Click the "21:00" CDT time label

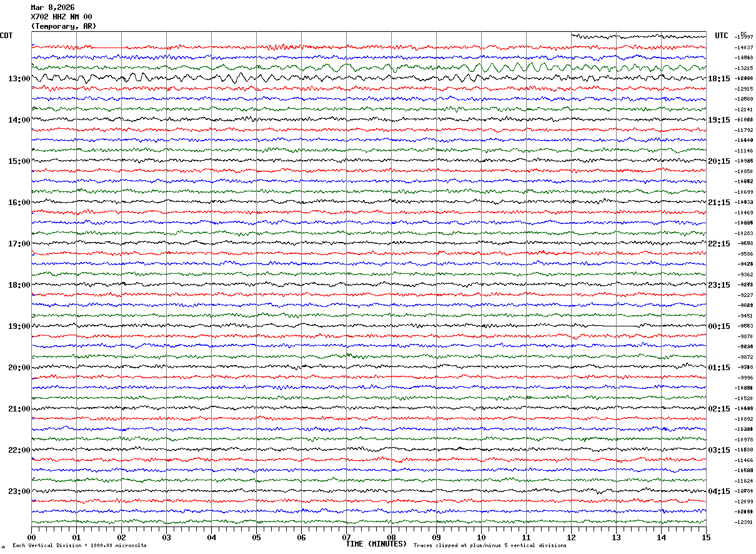[x=19, y=409]
